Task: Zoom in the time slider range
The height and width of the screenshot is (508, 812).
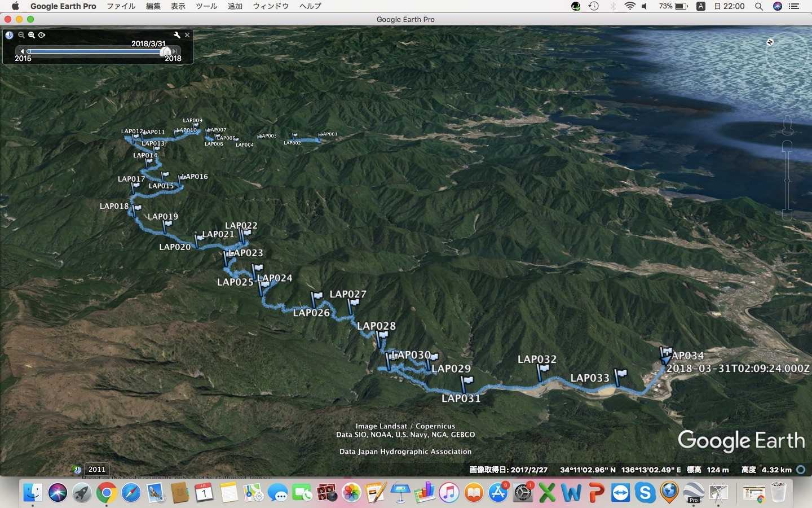Action: tap(32, 35)
